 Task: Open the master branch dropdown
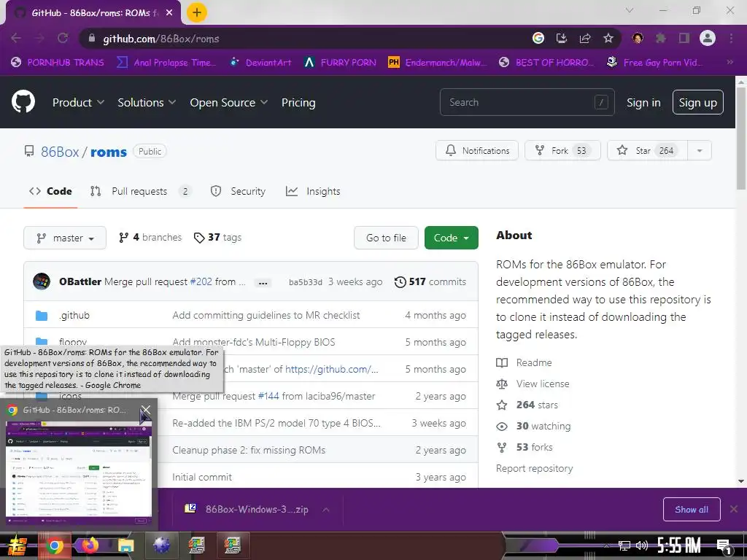65,238
